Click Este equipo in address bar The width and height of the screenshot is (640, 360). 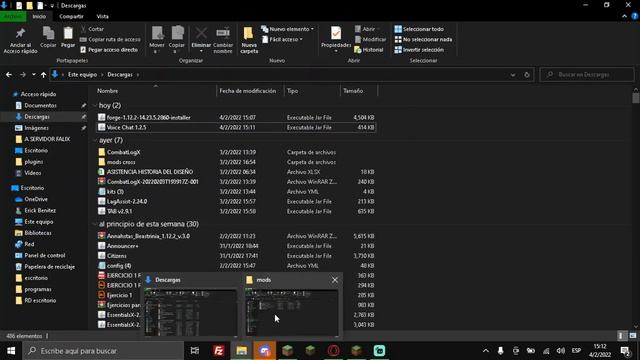tap(82, 75)
